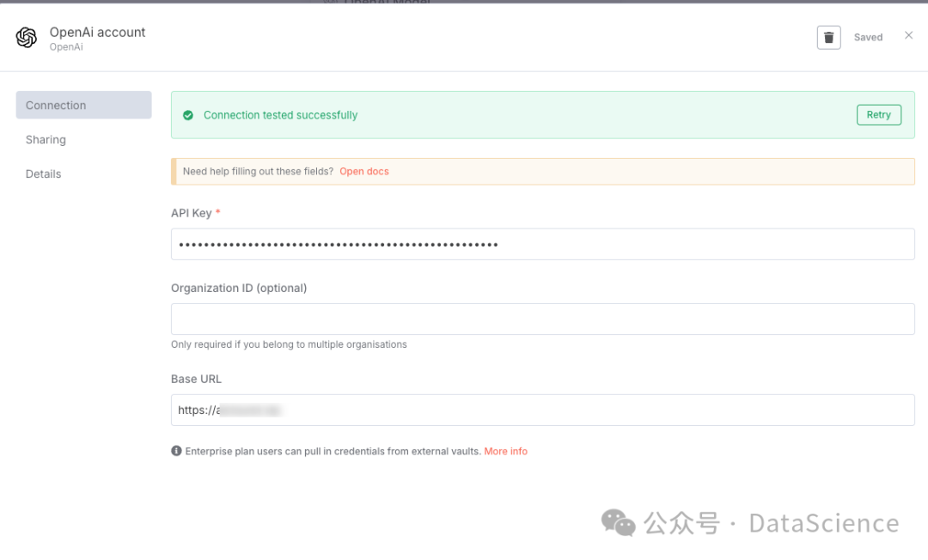
Task: Click the Organization ID (optional) label
Action: click(239, 288)
